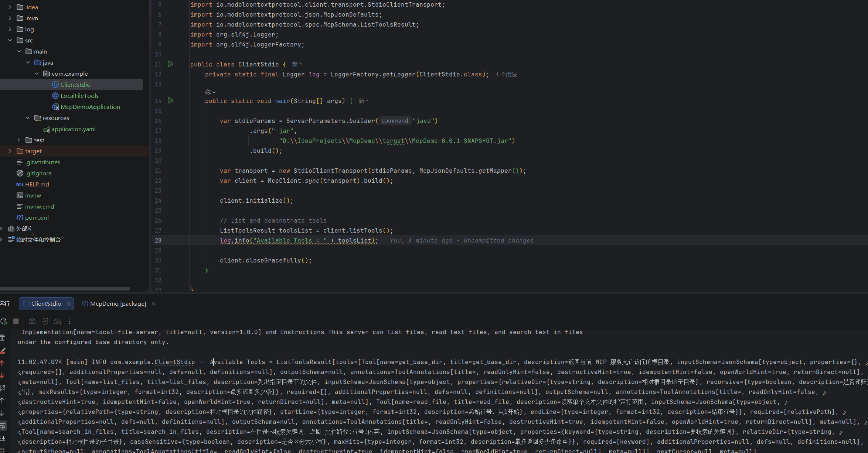The image size is (868, 453).
Task: Click the '1 个用法' usages hint
Action: coord(506,75)
